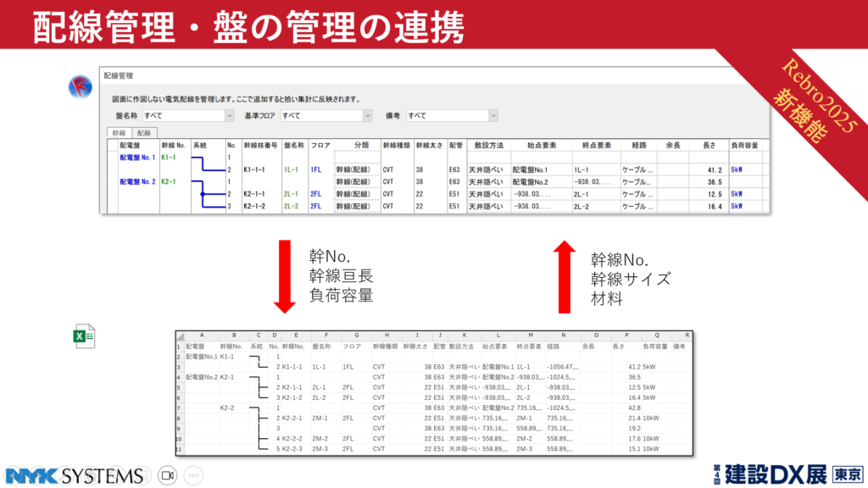Click the 敷設方法 column header
The image size is (868, 488).
[x=486, y=145]
